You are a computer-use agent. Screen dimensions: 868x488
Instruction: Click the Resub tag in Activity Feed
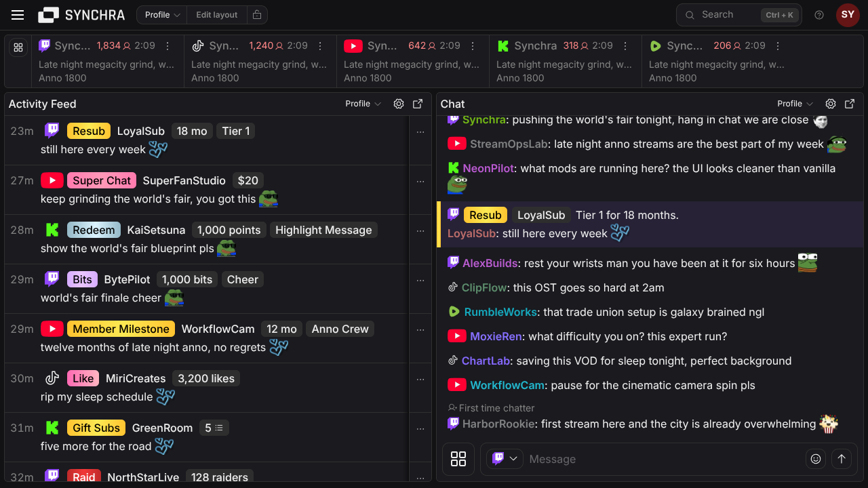click(89, 131)
